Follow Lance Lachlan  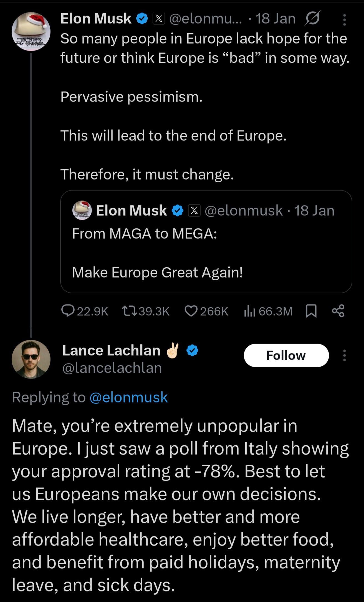[286, 355]
